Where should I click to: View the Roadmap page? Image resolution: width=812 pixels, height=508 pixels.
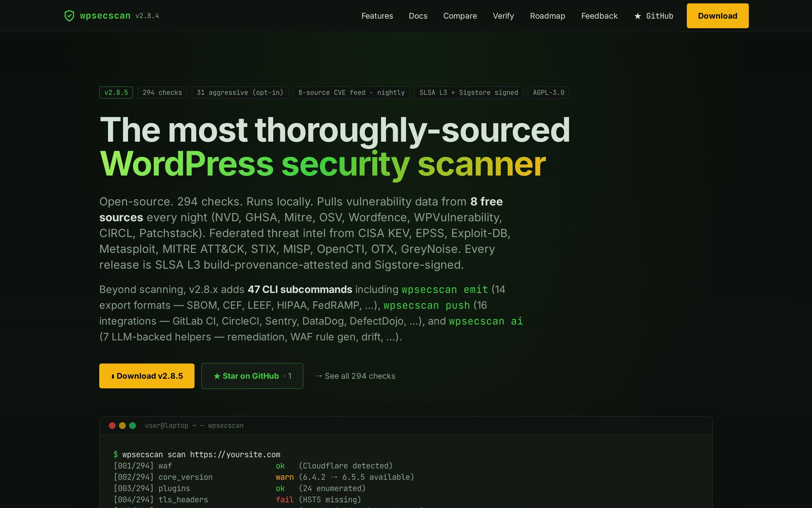click(548, 16)
